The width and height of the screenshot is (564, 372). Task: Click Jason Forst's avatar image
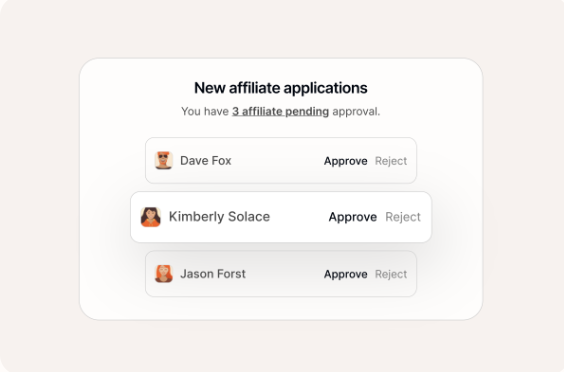click(164, 274)
